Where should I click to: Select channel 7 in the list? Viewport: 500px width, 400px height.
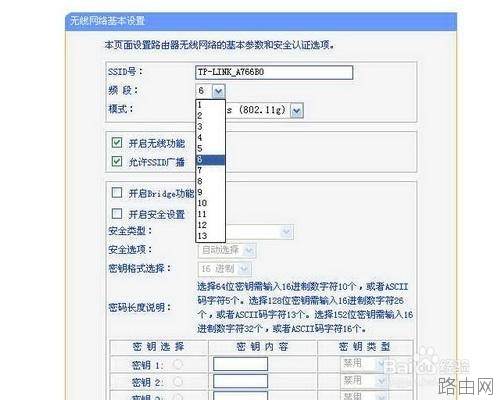(x=210, y=170)
